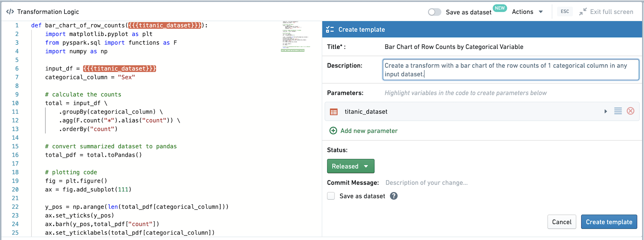Click the ESC key badge
The image size is (644, 240).
[565, 11]
